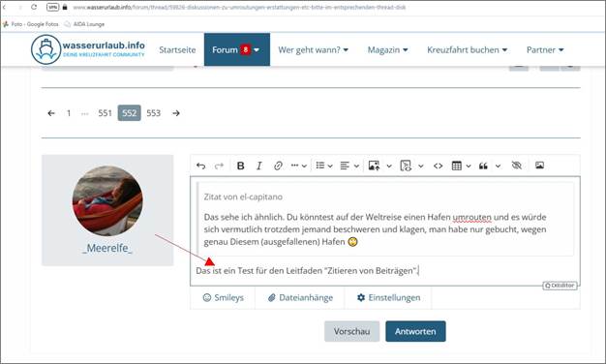
Task: Click the code view icon in toolbar
Action: point(438,166)
